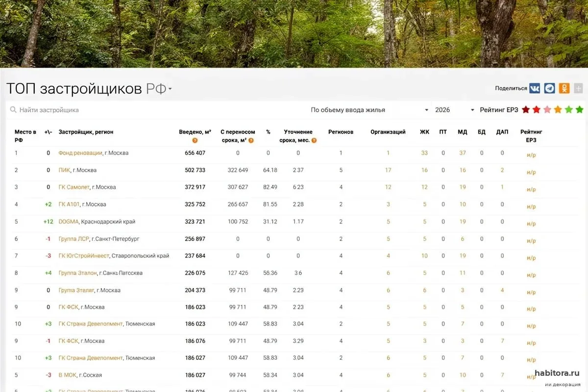This screenshot has height=392, width=588.
Task: Click the Регионов column header
Action: click(341, 132)
